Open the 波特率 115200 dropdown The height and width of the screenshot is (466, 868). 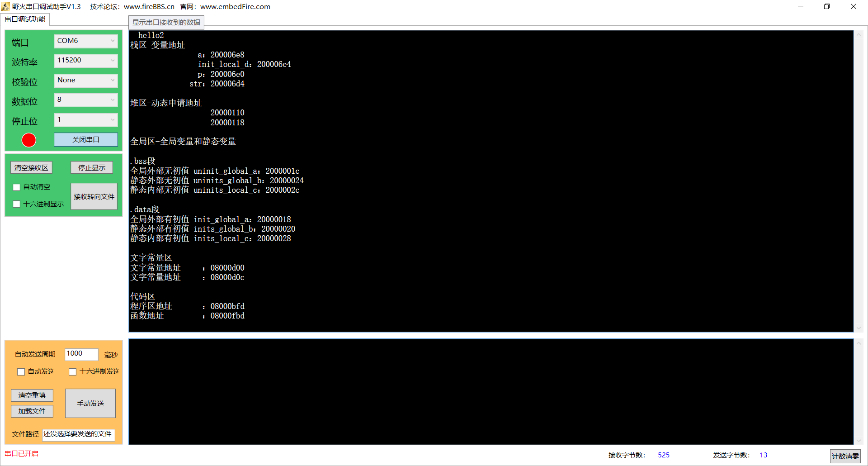pyautogui.click(x=86, y=60)
